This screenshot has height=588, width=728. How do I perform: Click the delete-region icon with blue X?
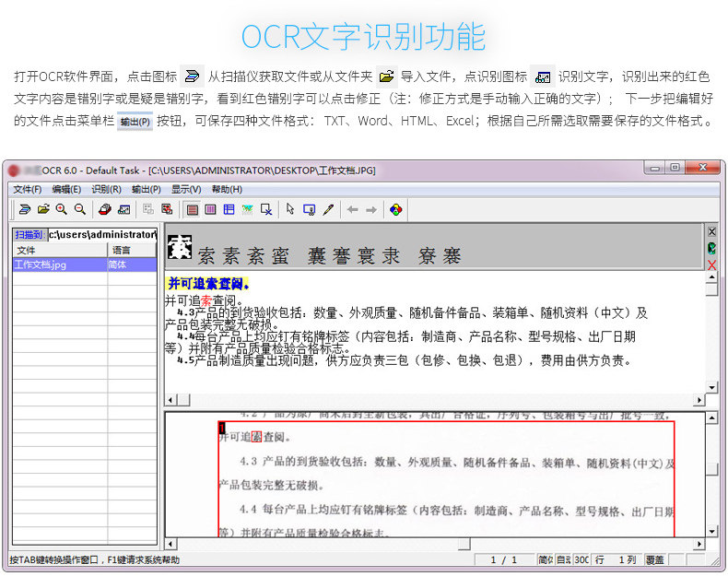click(x=266, y=210)
